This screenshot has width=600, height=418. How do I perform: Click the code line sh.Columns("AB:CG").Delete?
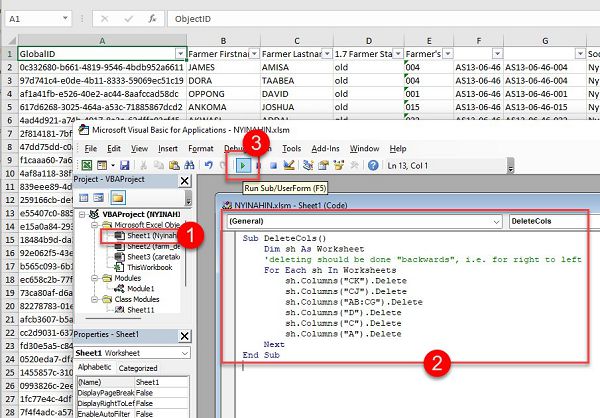coord(354,302)
